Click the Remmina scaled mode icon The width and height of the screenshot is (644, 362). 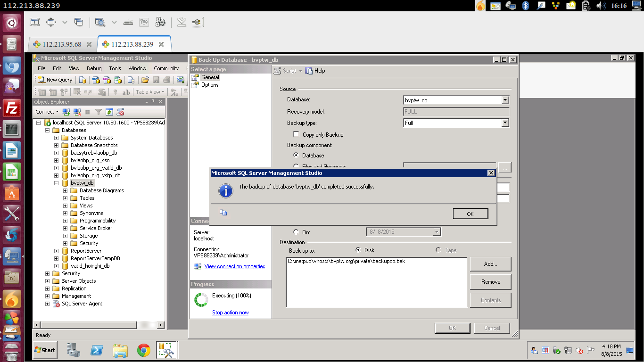tap(100, 22)
